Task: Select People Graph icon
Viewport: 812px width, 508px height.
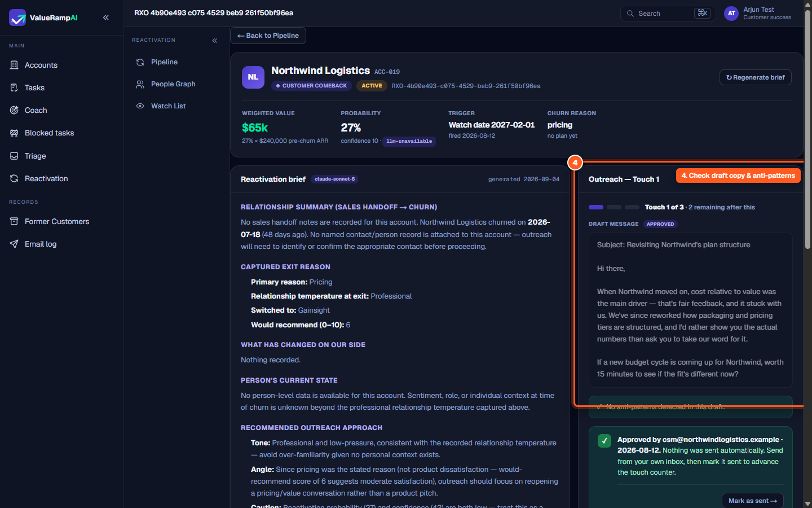Action: [x=140, y=84]
